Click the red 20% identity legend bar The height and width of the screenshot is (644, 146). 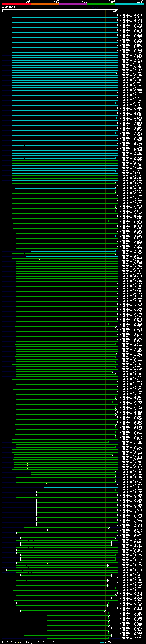click(16, 4)
